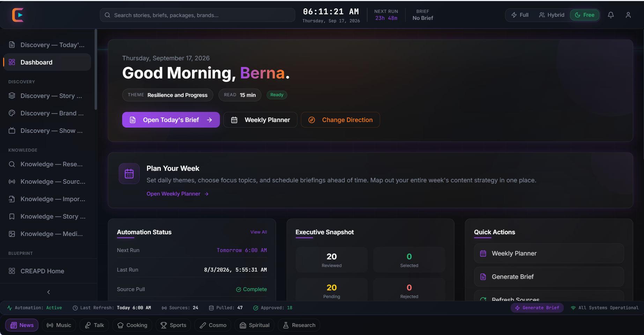Click the sidebar scrollbar

tap(96, 70)
